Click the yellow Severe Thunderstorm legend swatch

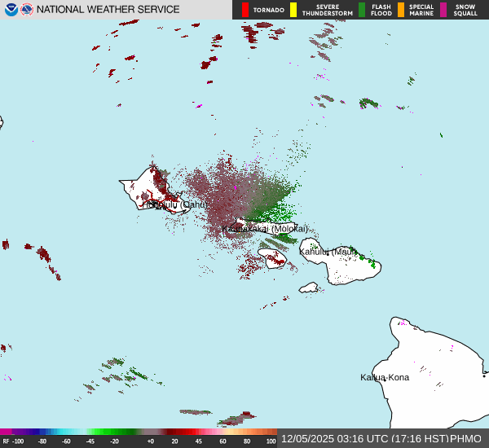tap(293, 10)
